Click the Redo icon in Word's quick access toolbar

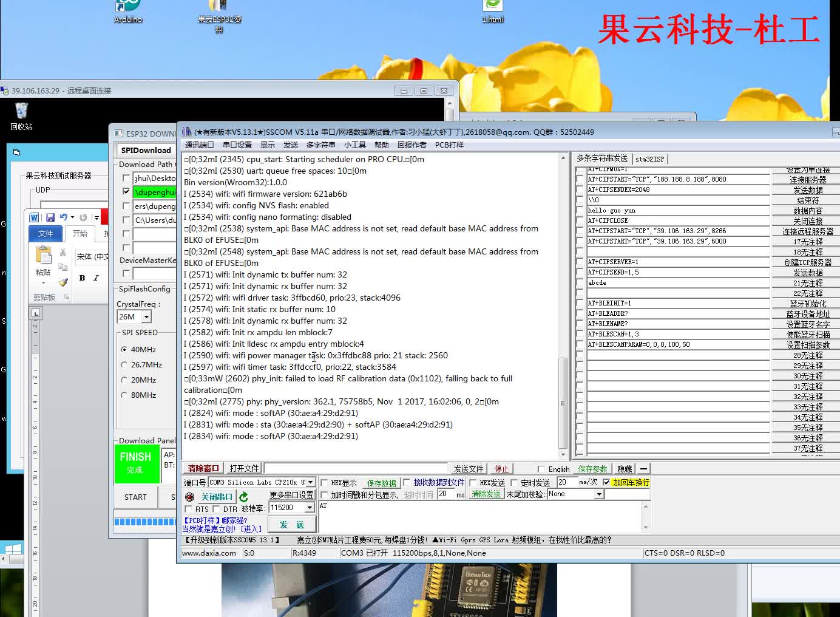point(83,217)
